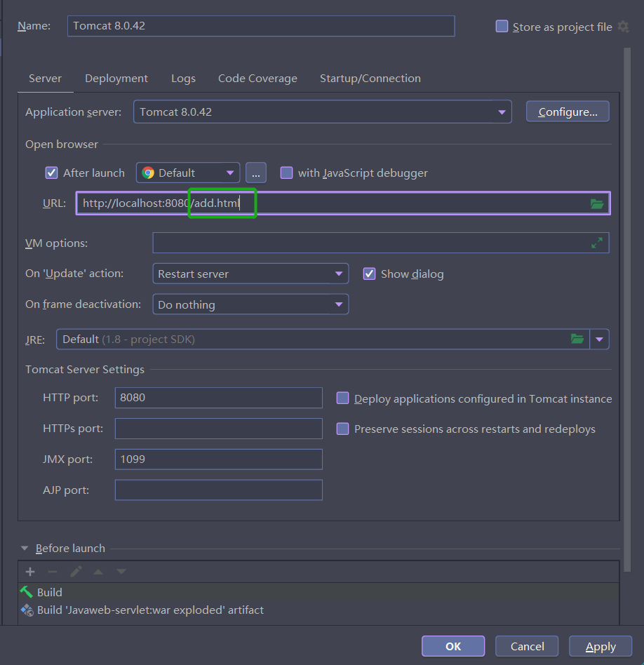Open the On frame deactivation dropdown

coord(250,304)
